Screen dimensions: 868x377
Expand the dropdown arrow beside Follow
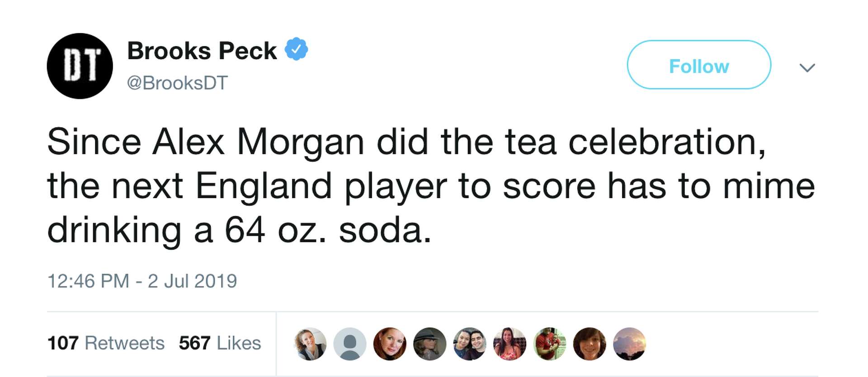tap(808, 68)
